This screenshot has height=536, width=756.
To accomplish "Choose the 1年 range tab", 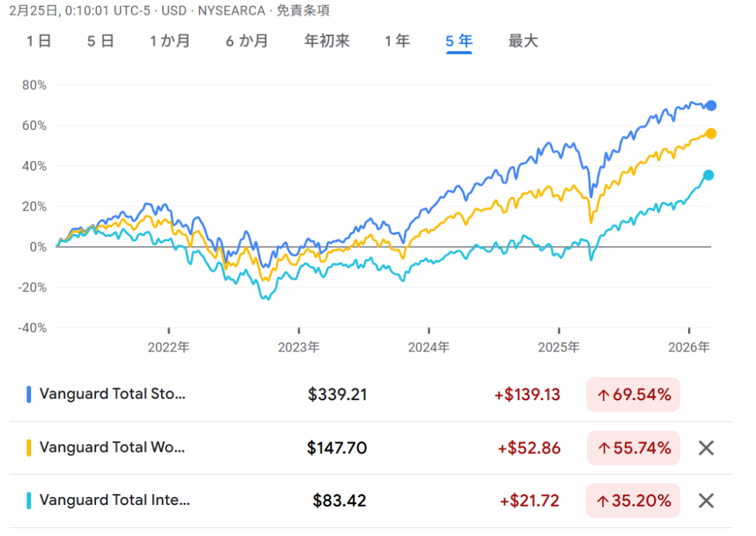I will (x=396, y=41).
